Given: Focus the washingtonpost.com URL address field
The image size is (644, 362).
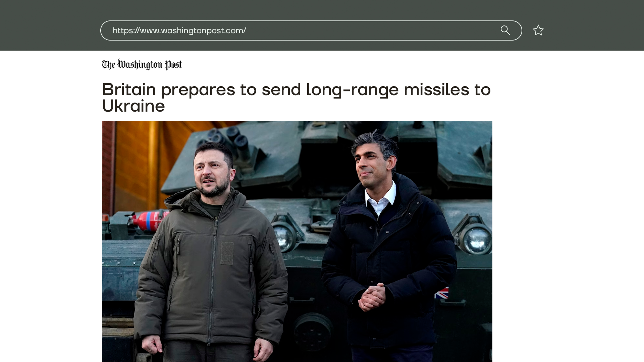Looking at the screenshot, I should pyautogui.click(x=311, y=31).
